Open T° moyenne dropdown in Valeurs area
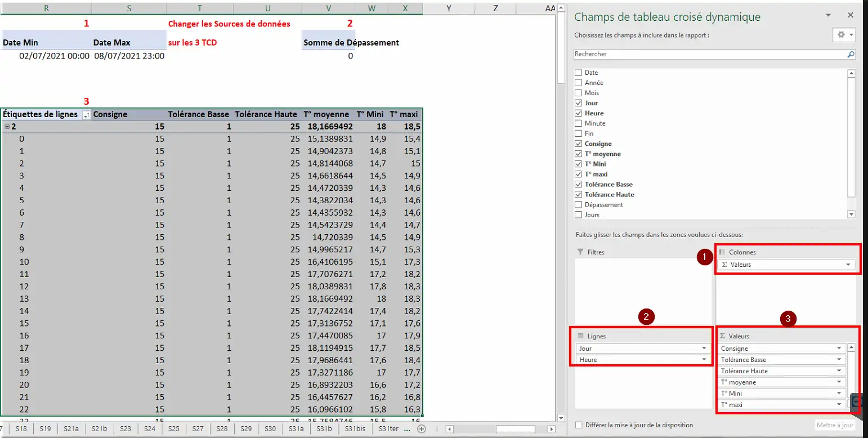868x438 pixels. [839, 382]
